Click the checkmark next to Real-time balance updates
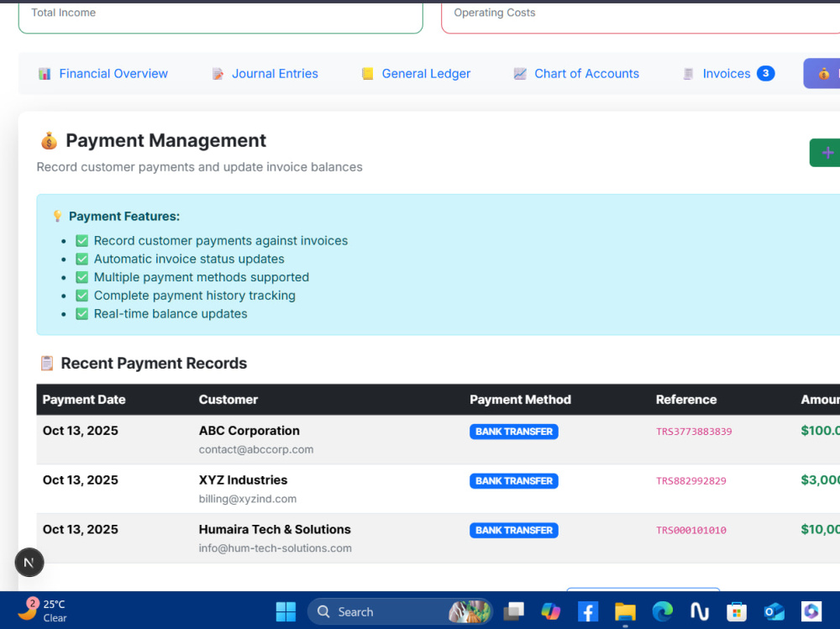The image size is (840, 629). pyautogui.click(x=82, y=313)
